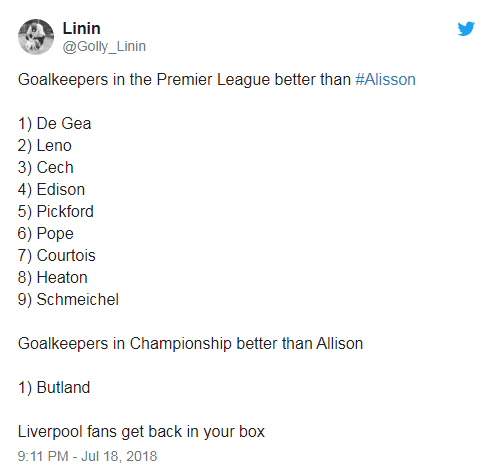Screen dimensions: 493x466
Task: Click 'Liverpool fans get back in your box'
Action: pyautogui.click(x=141, y=432)
